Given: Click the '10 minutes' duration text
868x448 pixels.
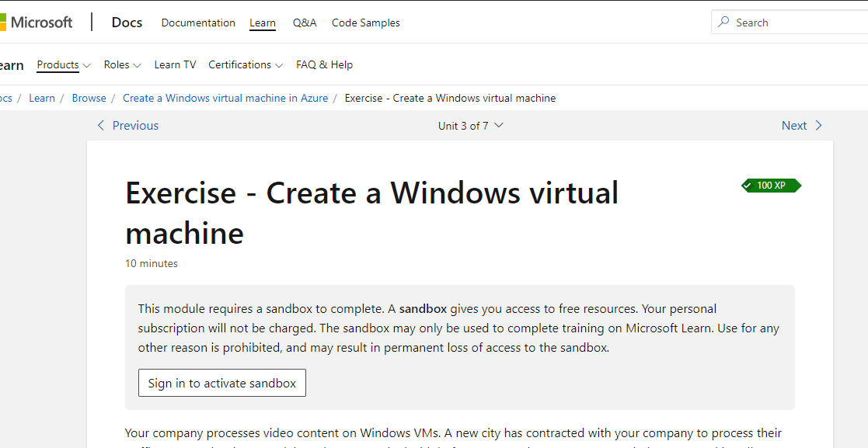Looking at the screenshot, I should (x=151, y=263).
